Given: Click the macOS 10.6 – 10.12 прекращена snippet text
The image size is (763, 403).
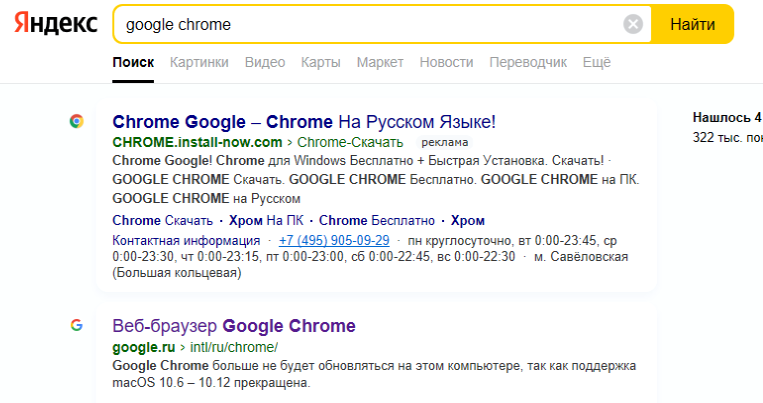Looking at the screenshot, I should [x=211, y=383].
